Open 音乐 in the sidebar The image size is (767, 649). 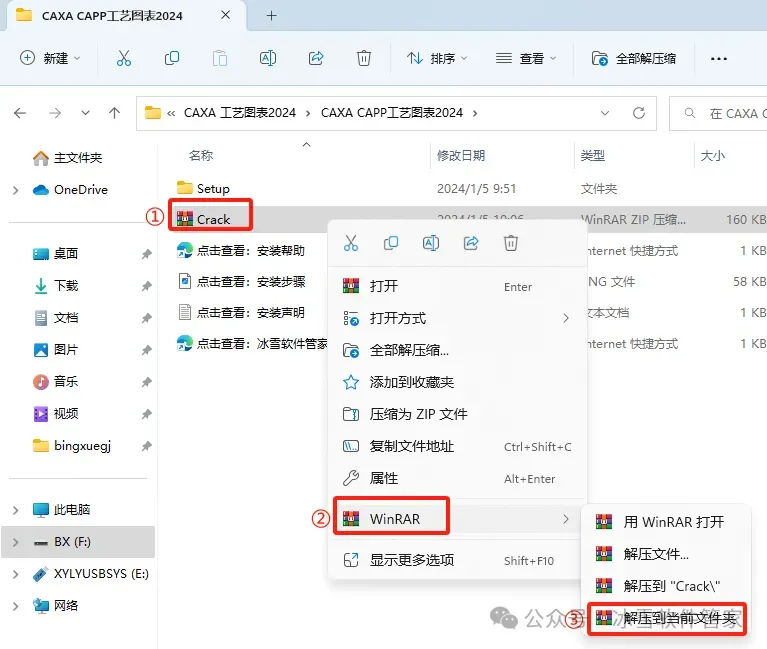tap(56, 381)
